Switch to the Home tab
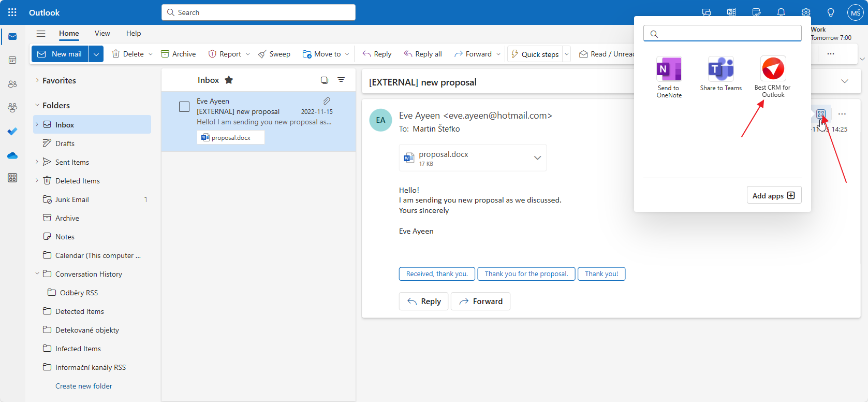 click(x=69, y=34)
